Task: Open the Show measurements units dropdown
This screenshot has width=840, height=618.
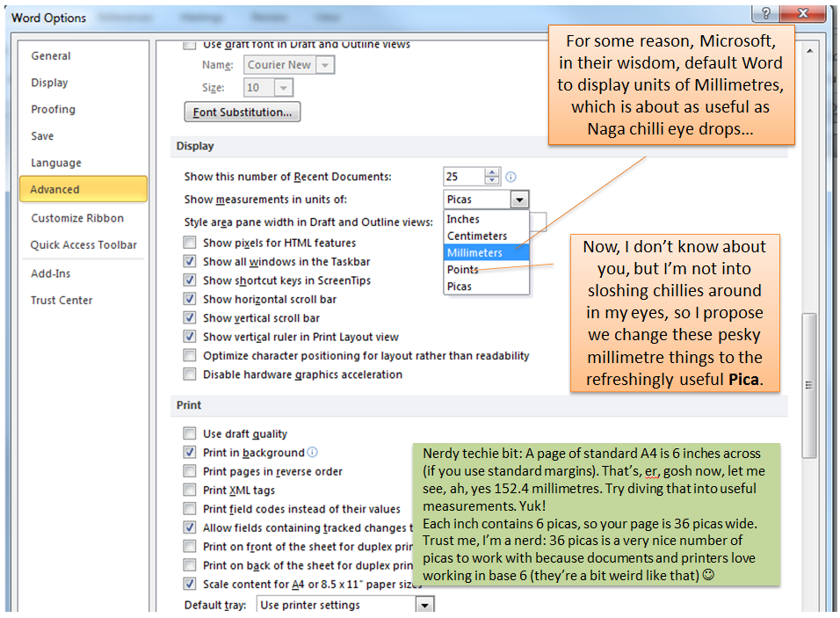Action: [x=519, y=199]
